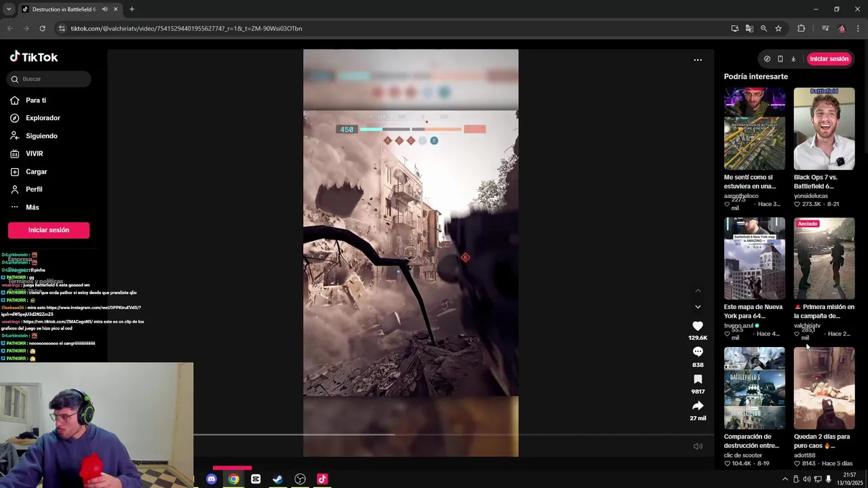
Task: Open the zoom magnifier icon in address bar
Action: (764, 28)
